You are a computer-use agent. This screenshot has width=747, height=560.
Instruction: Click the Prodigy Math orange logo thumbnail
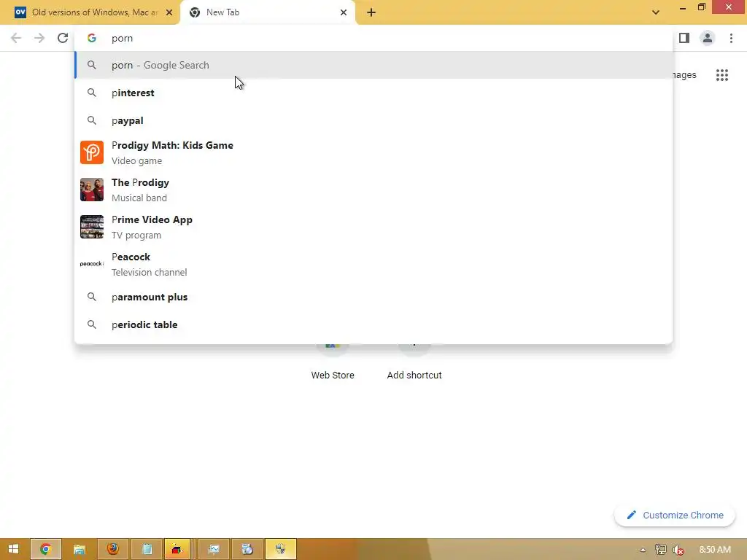(92, 152)
